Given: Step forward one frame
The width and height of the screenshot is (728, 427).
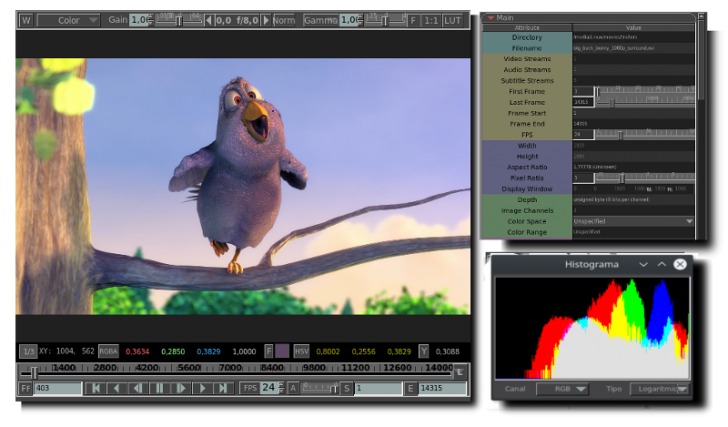Looking at the screenshot, I should tap(181, 388).
